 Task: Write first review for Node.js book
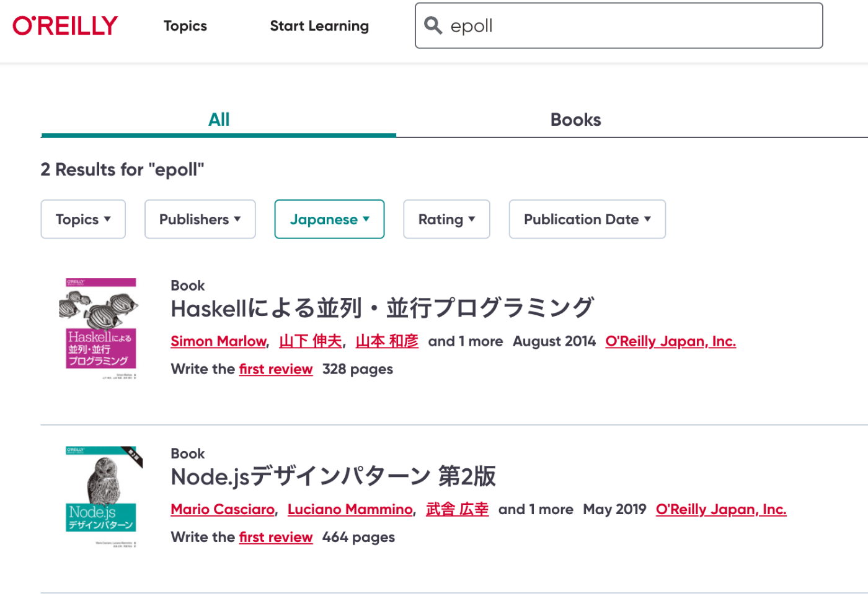point(276,537)
